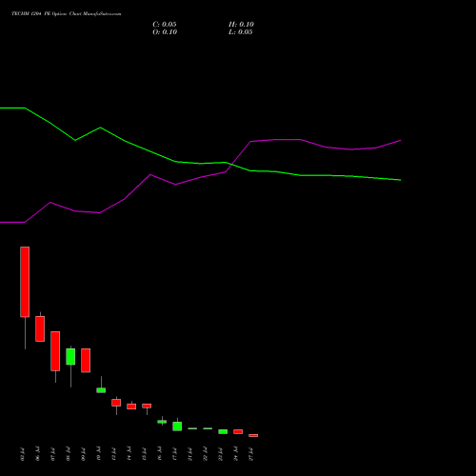476x476 pixels.
Task: Select the close value 'C: 0.05'
Action: coord(165,25)
